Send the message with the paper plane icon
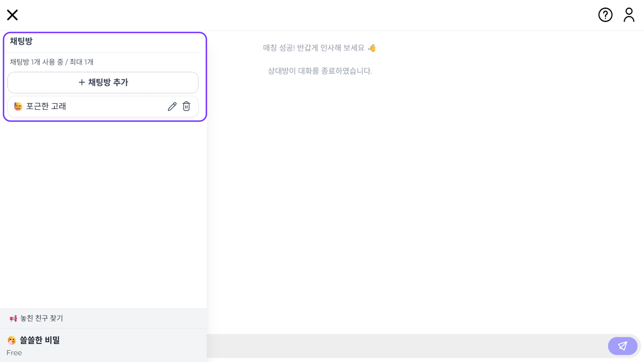 622,346
